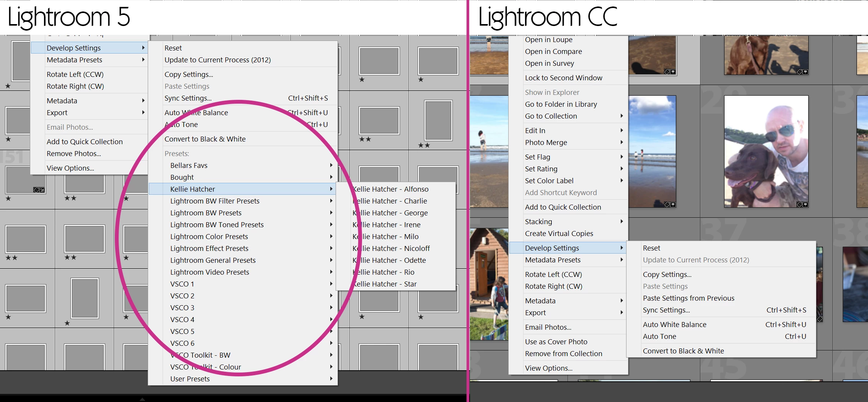This screenshot has height=402, width=868.
Task: Select brown dog with shadows thumbnail
Action: [766, 55]
